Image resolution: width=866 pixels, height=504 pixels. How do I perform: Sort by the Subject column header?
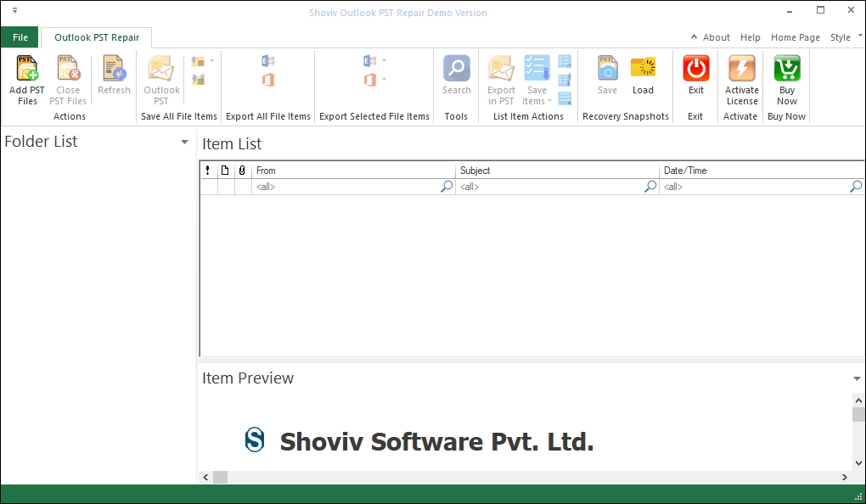point(557,170)
